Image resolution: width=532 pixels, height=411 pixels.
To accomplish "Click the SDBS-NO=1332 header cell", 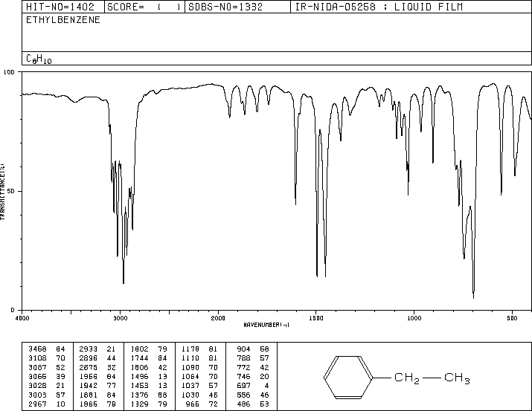I will click(x=237, y=7).
